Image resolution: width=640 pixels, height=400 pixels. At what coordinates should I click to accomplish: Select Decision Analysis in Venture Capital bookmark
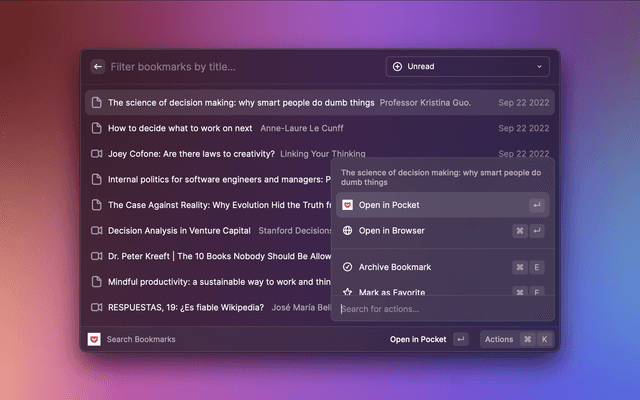point(180,230)
